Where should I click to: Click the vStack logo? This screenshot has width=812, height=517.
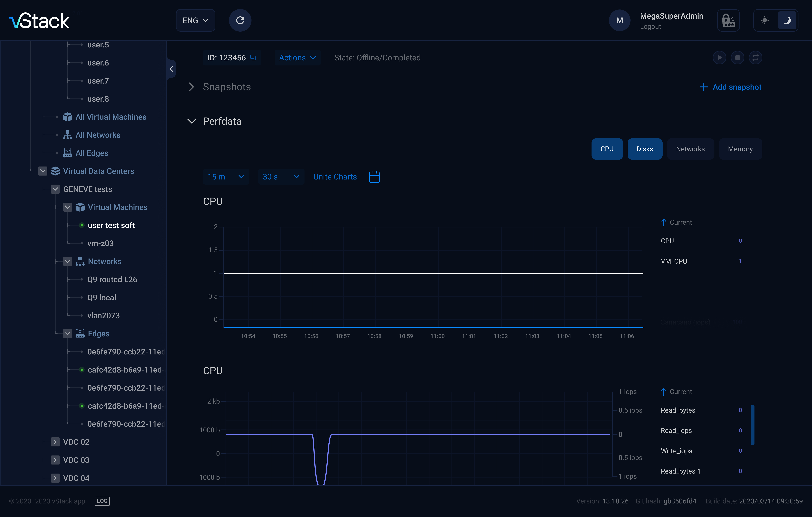point(39,21)
